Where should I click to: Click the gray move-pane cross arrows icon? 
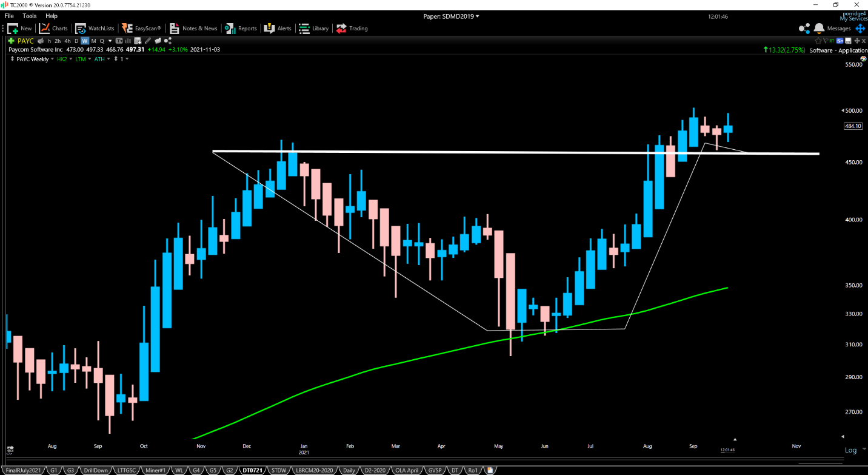(857, 41)
